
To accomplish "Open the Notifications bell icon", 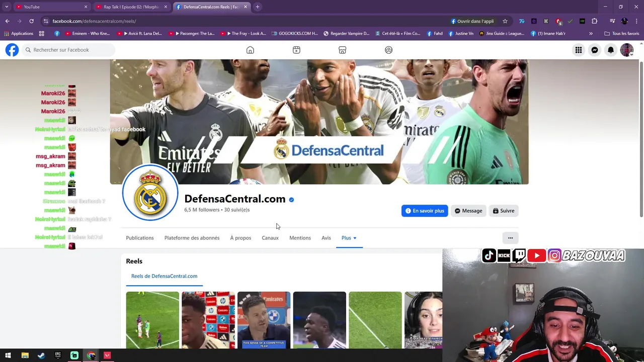I will click(x=611, y=50).
